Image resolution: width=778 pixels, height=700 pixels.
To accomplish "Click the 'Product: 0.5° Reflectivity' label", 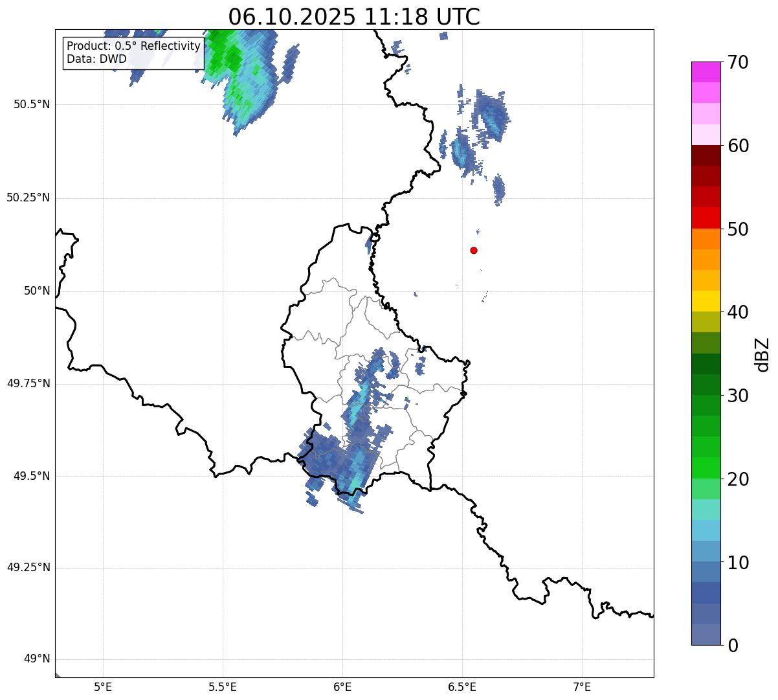I will pos(133,46).
